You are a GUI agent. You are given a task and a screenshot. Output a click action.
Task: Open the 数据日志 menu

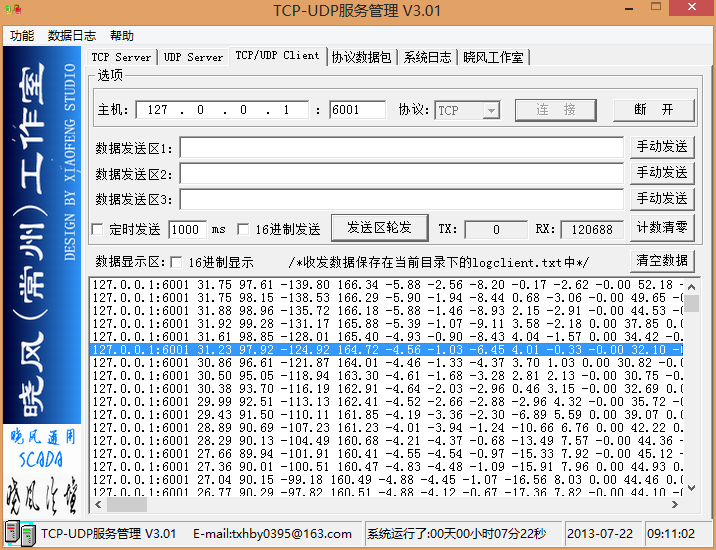(x=72, y=36)
